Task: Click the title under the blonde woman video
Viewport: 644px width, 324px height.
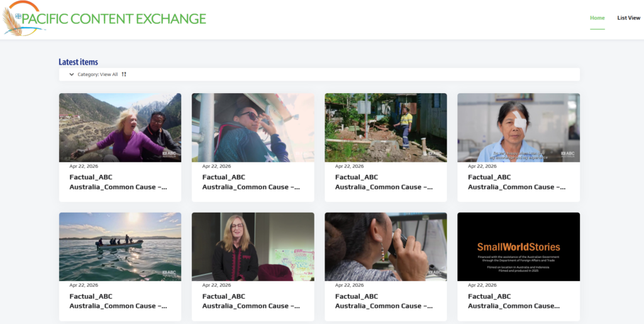Action: pos(251,301)
